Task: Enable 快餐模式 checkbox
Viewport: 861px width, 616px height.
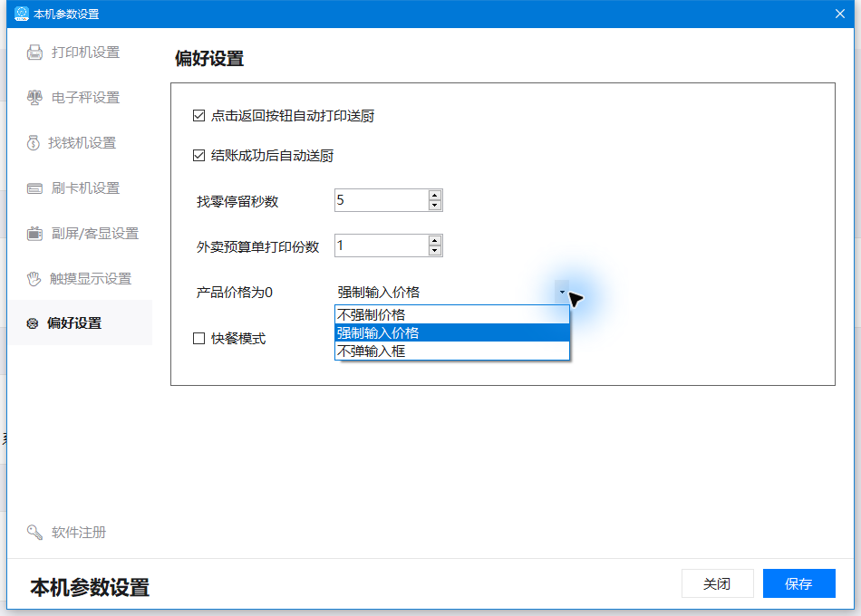Action: coord(198,339)
